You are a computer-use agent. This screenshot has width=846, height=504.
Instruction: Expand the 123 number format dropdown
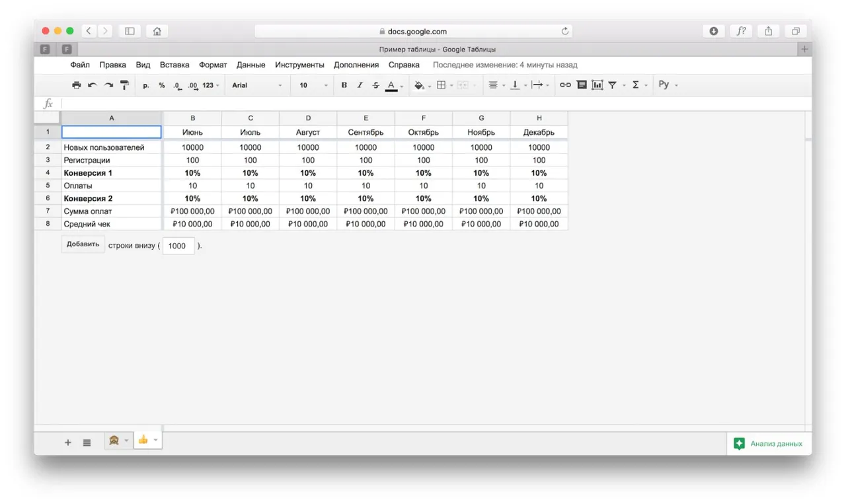[x=211, y=85]
